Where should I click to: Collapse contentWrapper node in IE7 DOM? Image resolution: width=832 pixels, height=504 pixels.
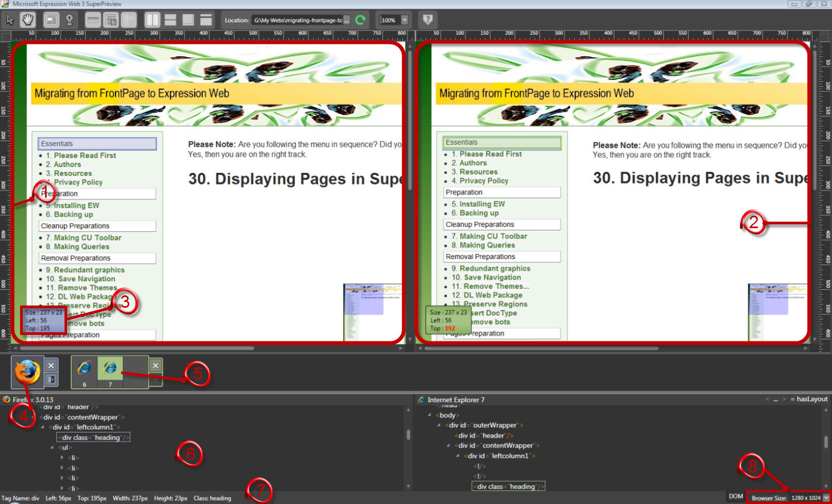click(x=449, y=445)
